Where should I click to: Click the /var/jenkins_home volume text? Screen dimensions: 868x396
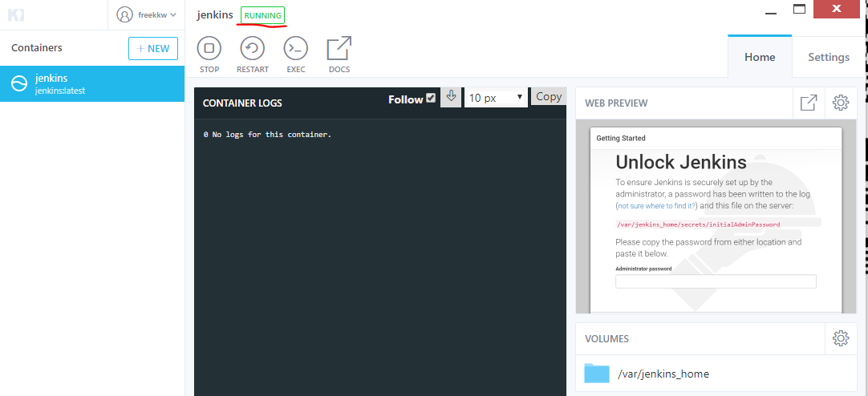[x=663, y=374]
